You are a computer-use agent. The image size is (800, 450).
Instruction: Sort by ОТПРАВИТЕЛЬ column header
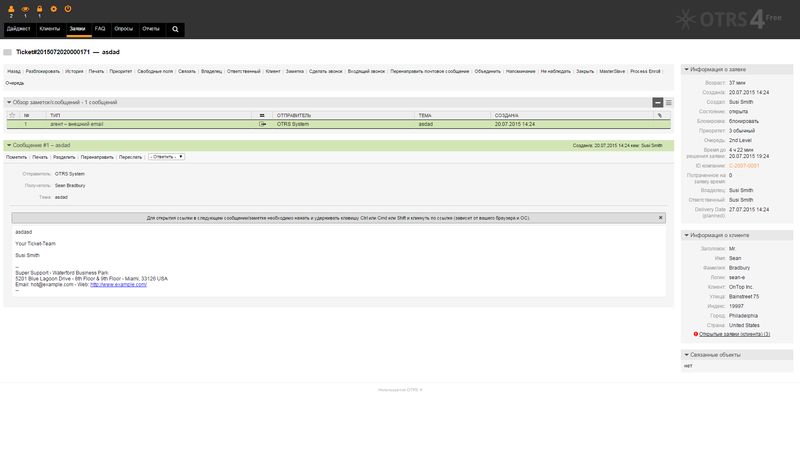(x=294, y=115)
